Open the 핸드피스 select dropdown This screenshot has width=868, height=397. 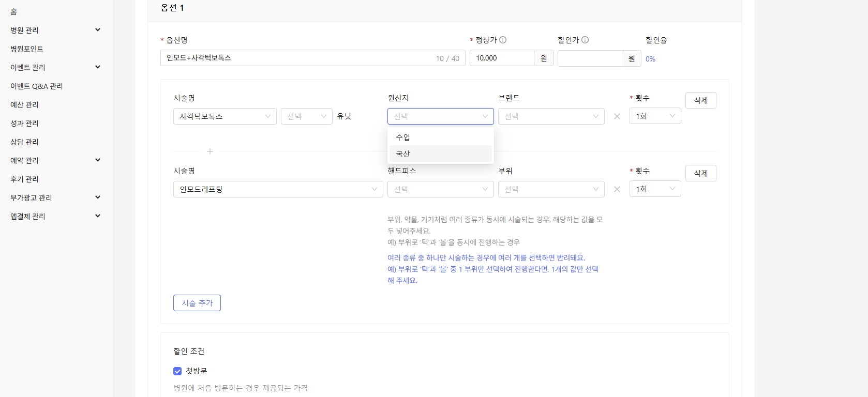pos(440,189)
